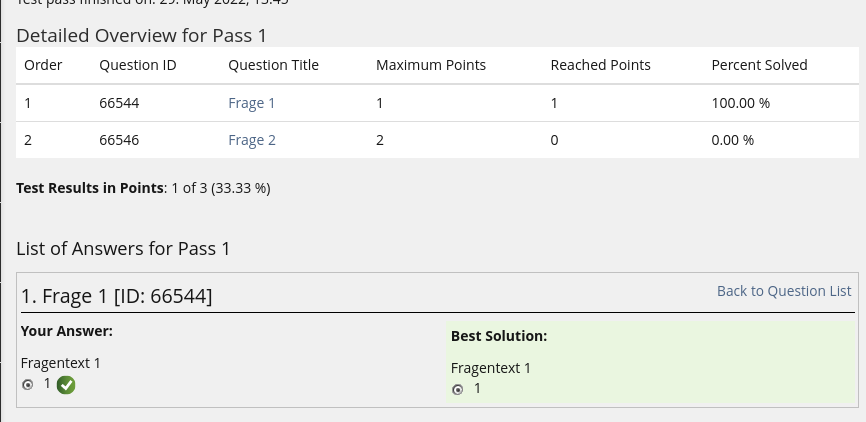Click the Test Results in Points summary
Image resolution: width=866 pixels, height=422 pixels.
(x=143, y=187)
